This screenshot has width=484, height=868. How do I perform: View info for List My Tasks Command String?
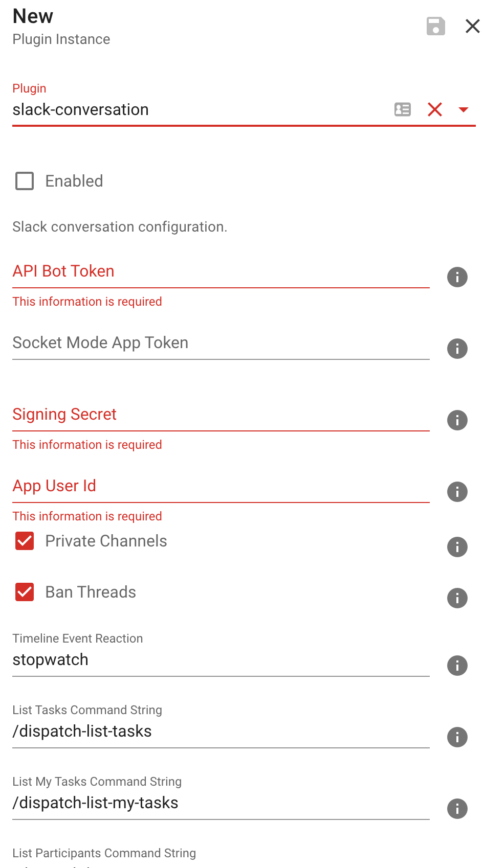(457, 809)
